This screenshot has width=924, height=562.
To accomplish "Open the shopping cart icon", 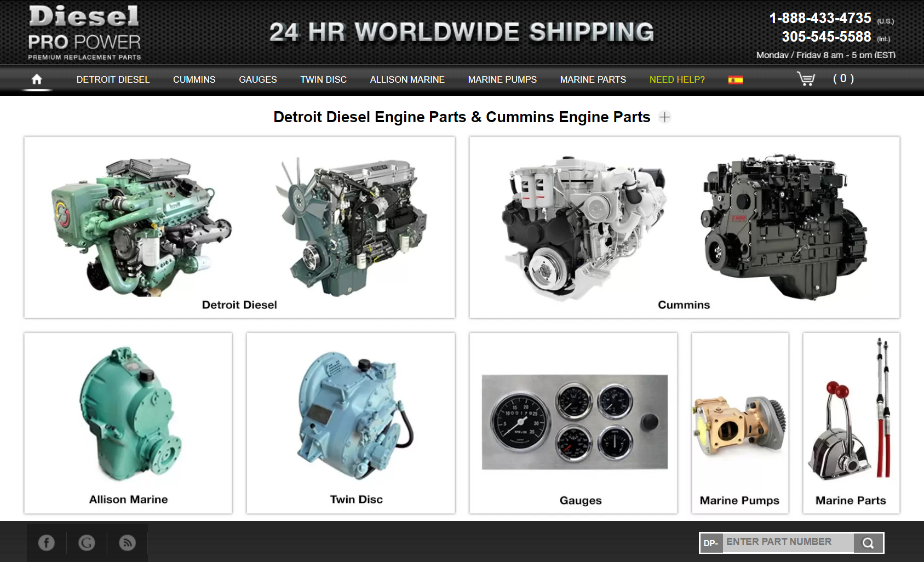I will coord(806,79).
